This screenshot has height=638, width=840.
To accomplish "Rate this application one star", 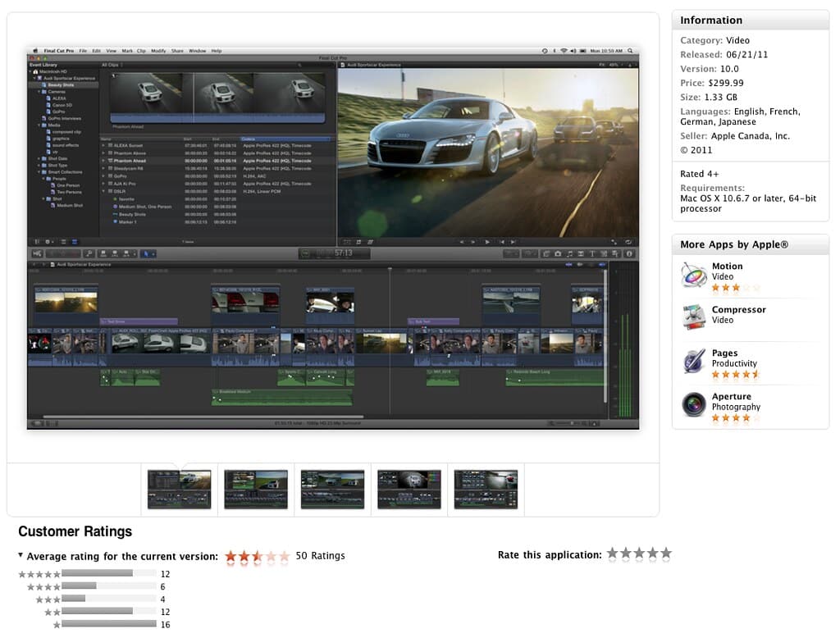I will click(x=612, y=554).
